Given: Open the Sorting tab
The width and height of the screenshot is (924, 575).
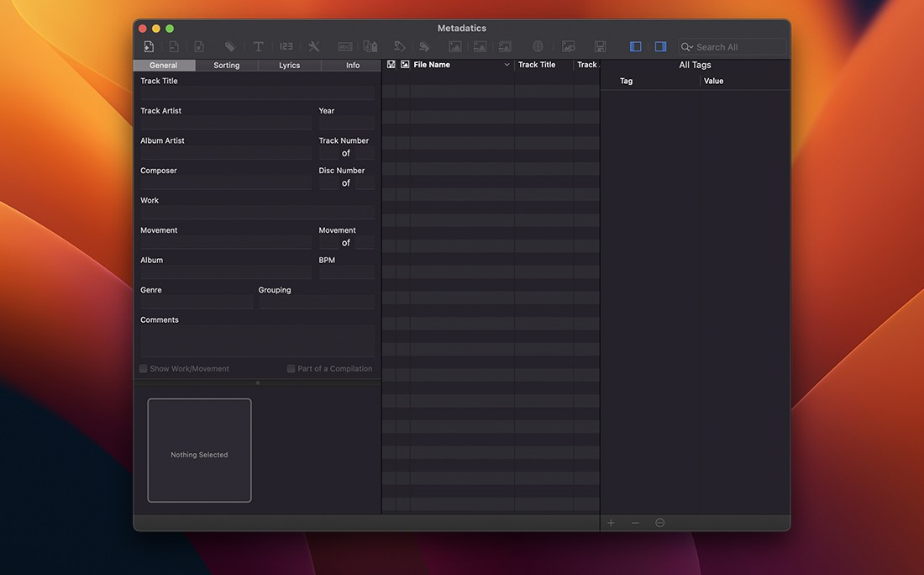Looking at the screenshot, I should click(x=226, y=65).
